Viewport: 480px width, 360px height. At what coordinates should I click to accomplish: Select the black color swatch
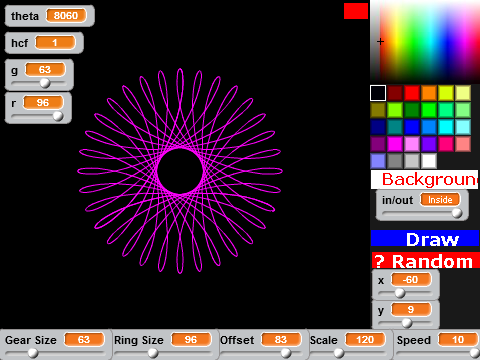[378, 93]
